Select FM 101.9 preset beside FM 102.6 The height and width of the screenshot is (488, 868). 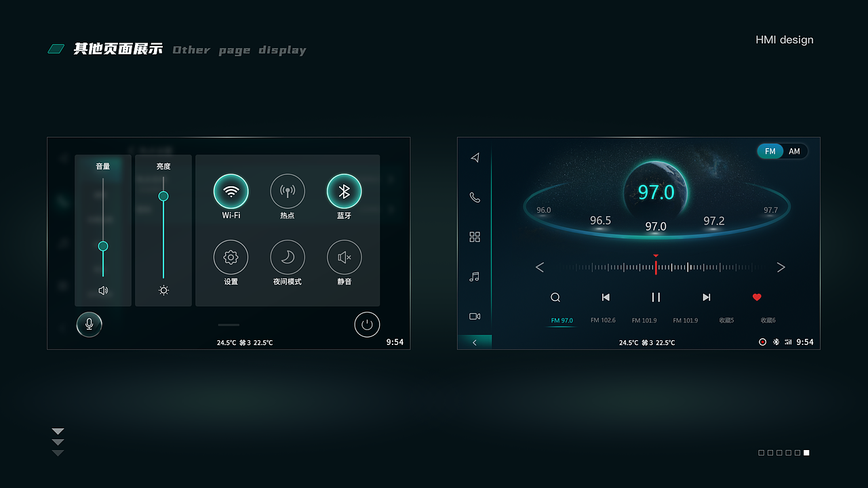pyautogui.click(x=644, y=321)
